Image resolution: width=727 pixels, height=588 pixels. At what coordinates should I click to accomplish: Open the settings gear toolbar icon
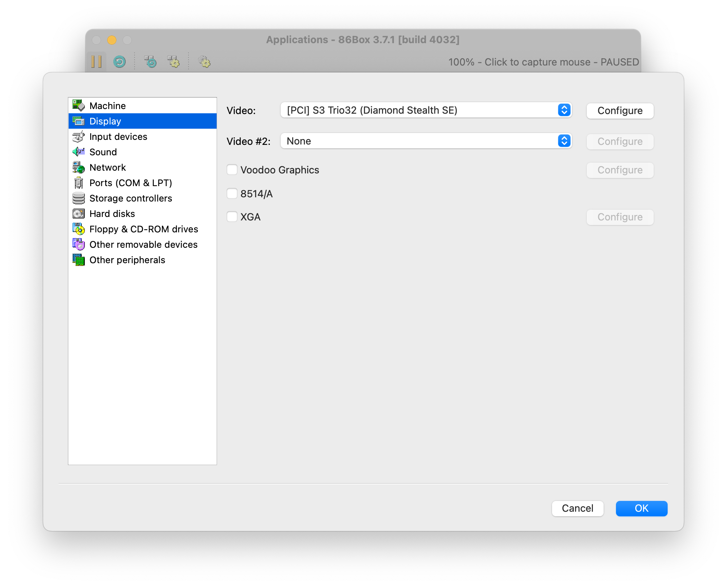[x=204, y=62]
